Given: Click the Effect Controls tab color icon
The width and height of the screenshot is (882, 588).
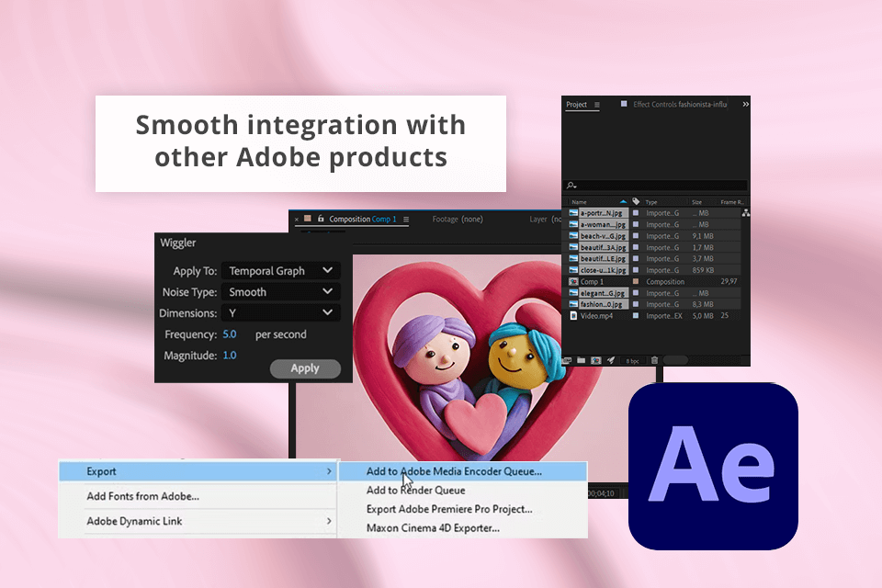Looking at the screenshot, I should click(x=624, y=104).
